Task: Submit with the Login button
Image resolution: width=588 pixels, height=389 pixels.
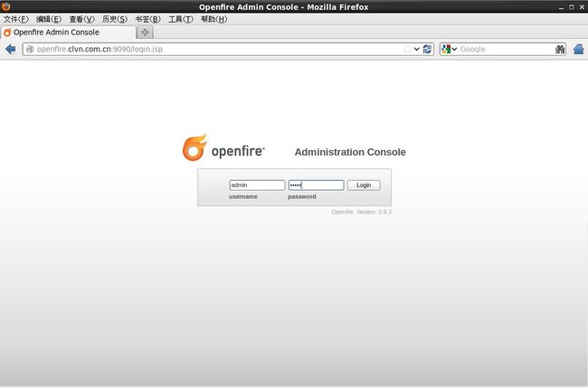Action: tap(364, 185)
